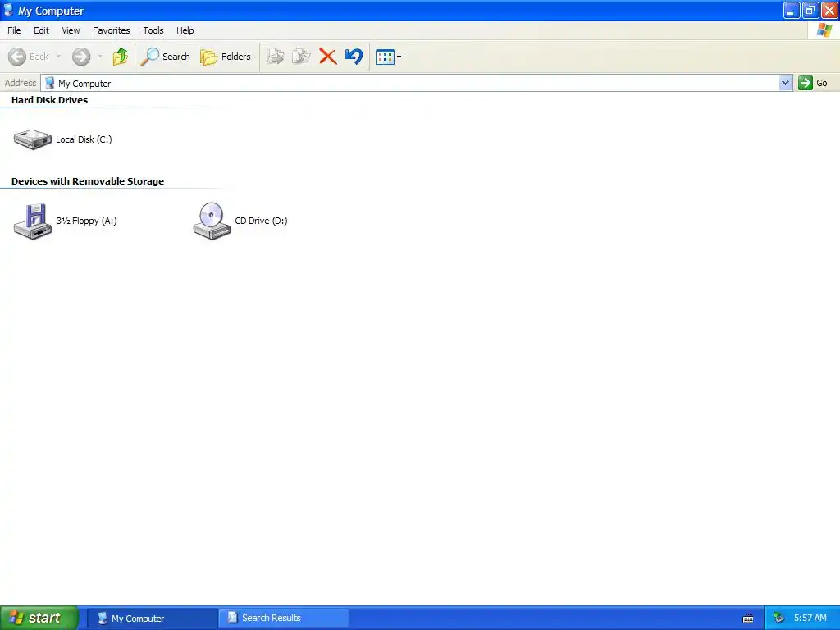The width and height of the screenshot is (840, 630).
Task: Show the Folders pane
Action: 226,57
